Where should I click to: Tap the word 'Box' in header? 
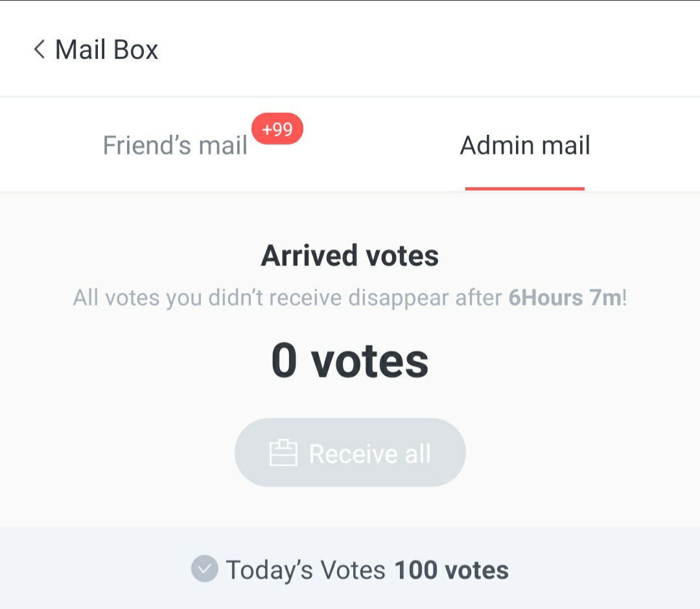[134, 49]
